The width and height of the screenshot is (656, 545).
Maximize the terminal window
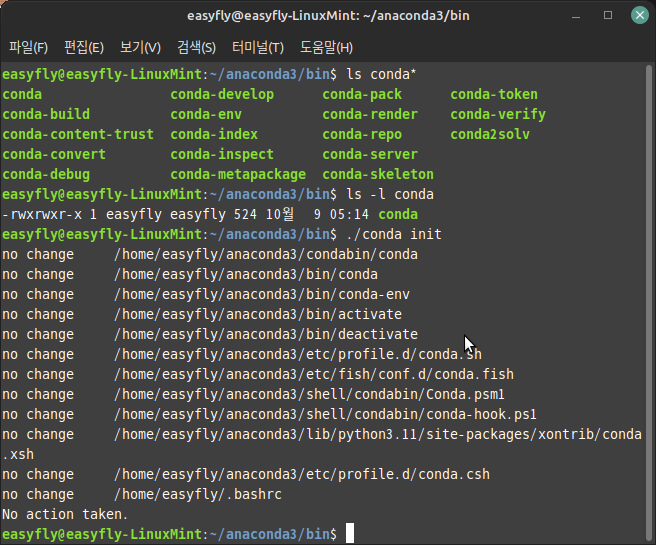(x=608, y=15)
